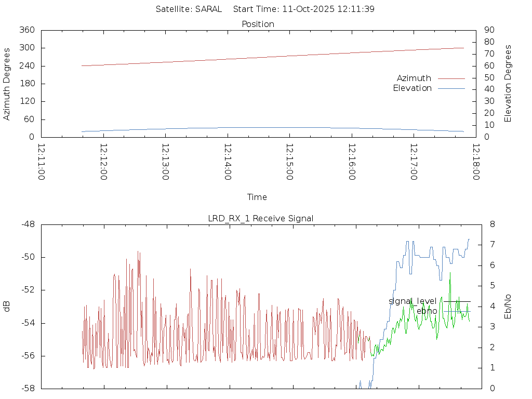532x399 pixels.
Task: Click the 360 azimuth axis tick value
Action: click(x=26, y=30)
